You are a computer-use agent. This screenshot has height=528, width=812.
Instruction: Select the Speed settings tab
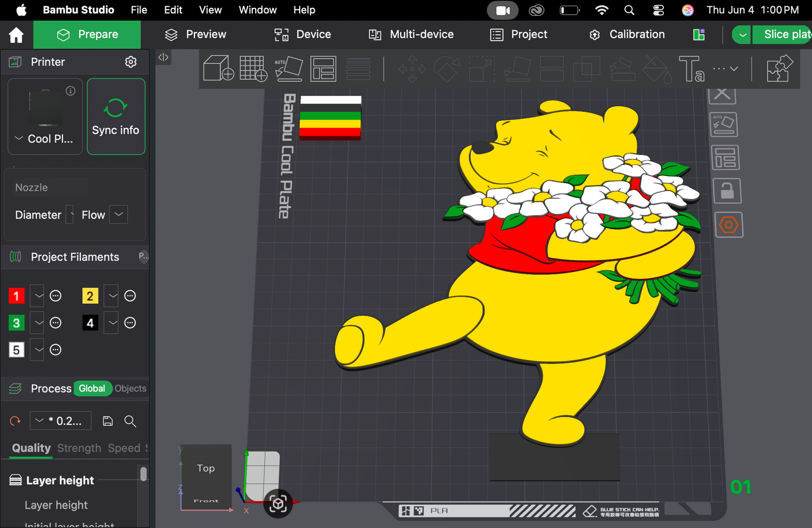(x=124, y=448)
